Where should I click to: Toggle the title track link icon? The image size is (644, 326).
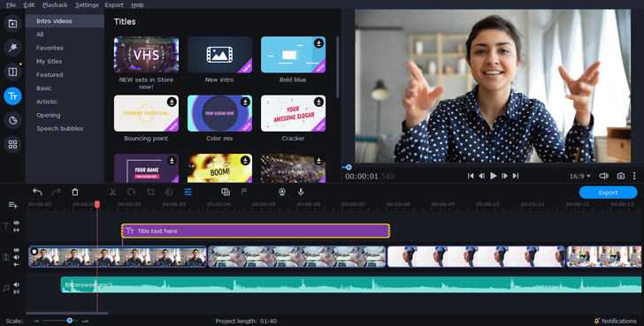[17, 230]
